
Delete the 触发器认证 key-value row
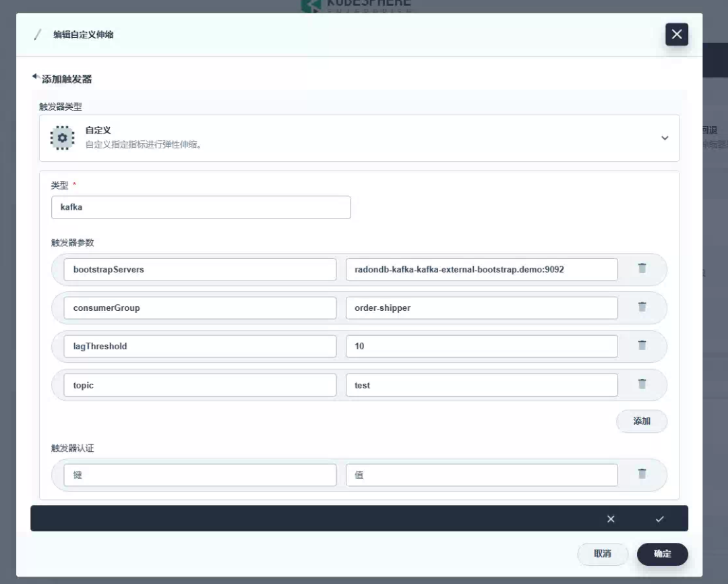point(642,474)
